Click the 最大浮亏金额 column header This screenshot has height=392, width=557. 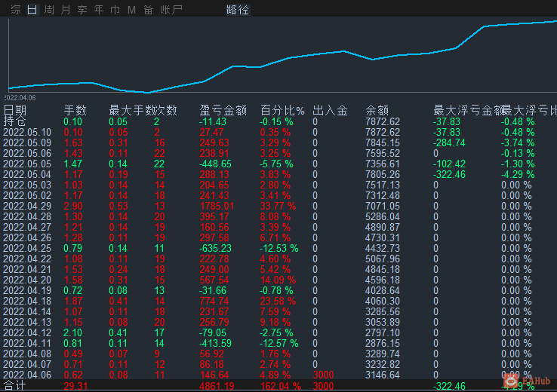pos(467,110)
